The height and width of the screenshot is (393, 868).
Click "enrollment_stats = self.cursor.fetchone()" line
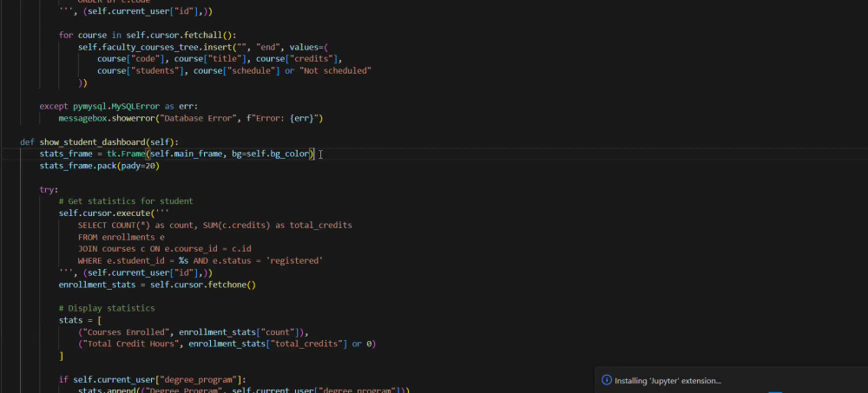pyautogui.click(x=157, y=285)
